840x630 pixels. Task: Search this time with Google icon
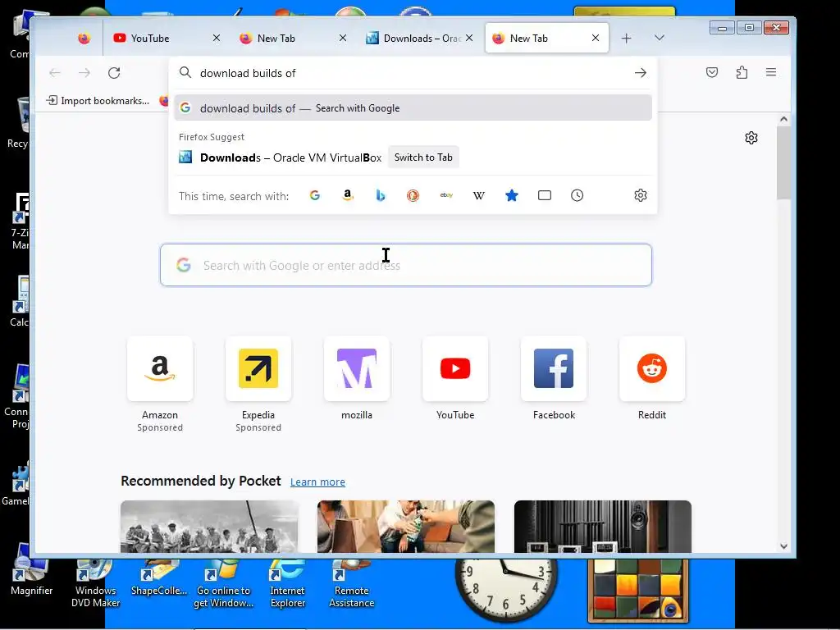click(x=315, y=195)
